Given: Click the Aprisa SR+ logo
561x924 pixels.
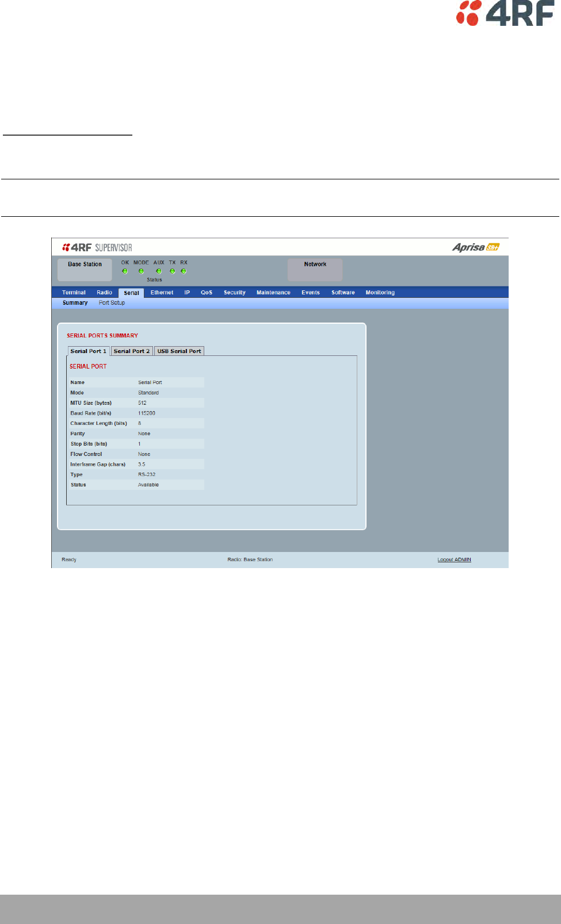Looking at the screenshot, I should (476, 247).
